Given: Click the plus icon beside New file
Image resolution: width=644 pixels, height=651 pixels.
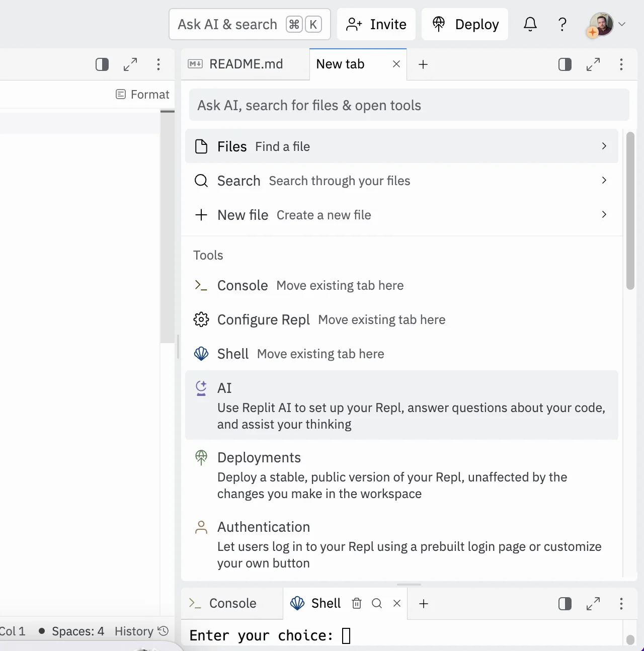Looking at the screenshot, I should [201, 215].
